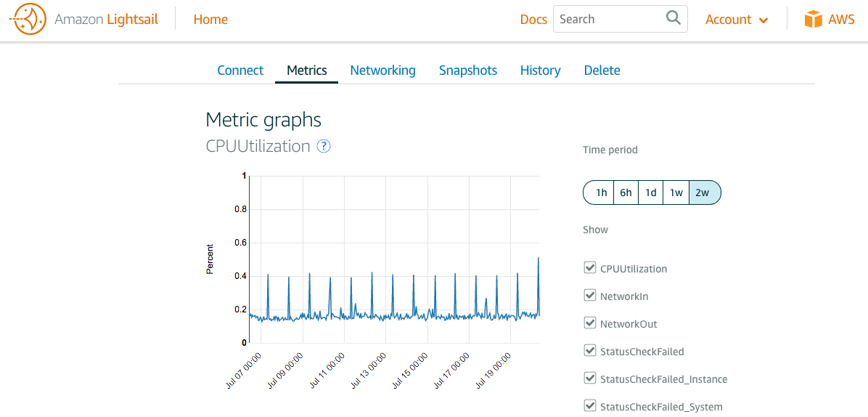Toggle the StatusCheckFailed checkbox
The width and height of the screenshot is (868, 417).
(590, 351)
